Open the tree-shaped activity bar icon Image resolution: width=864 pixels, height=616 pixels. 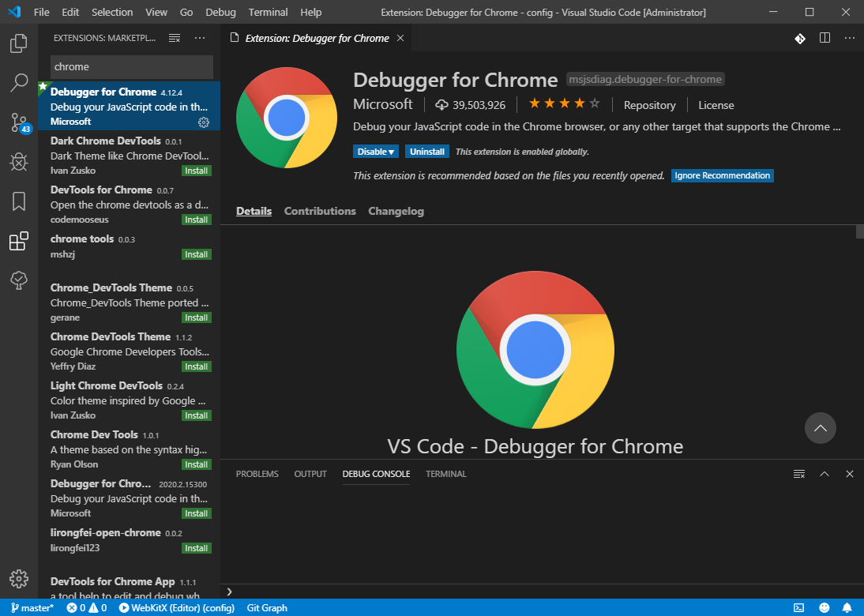(19, 280)
